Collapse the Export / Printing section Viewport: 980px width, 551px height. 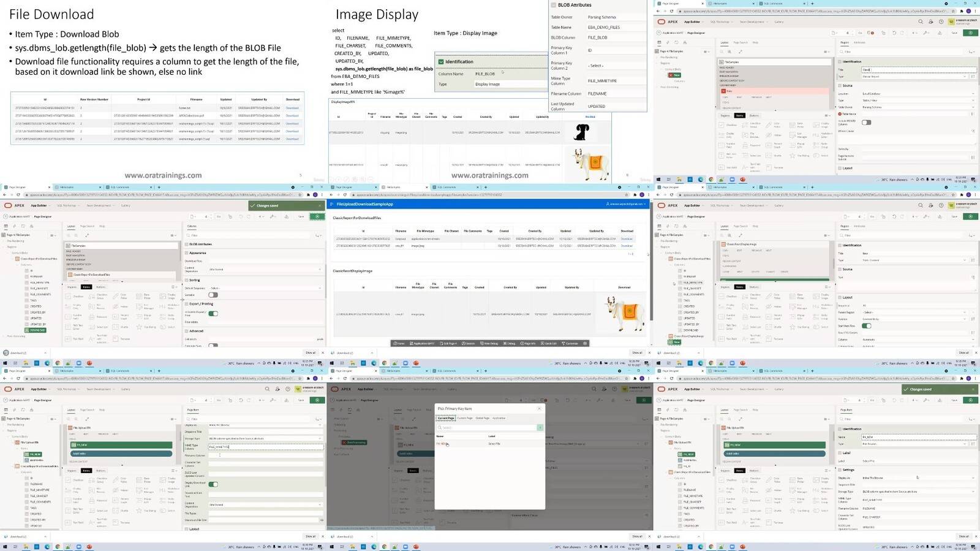[187, 303]
